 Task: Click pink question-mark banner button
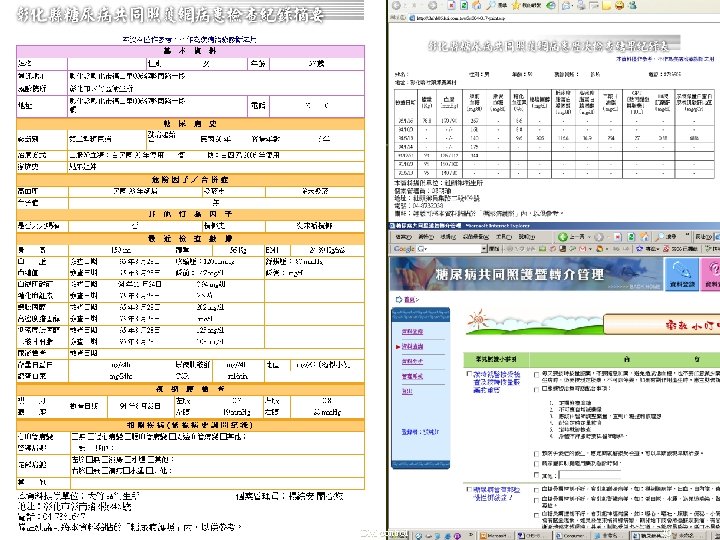tap(710, 274)
